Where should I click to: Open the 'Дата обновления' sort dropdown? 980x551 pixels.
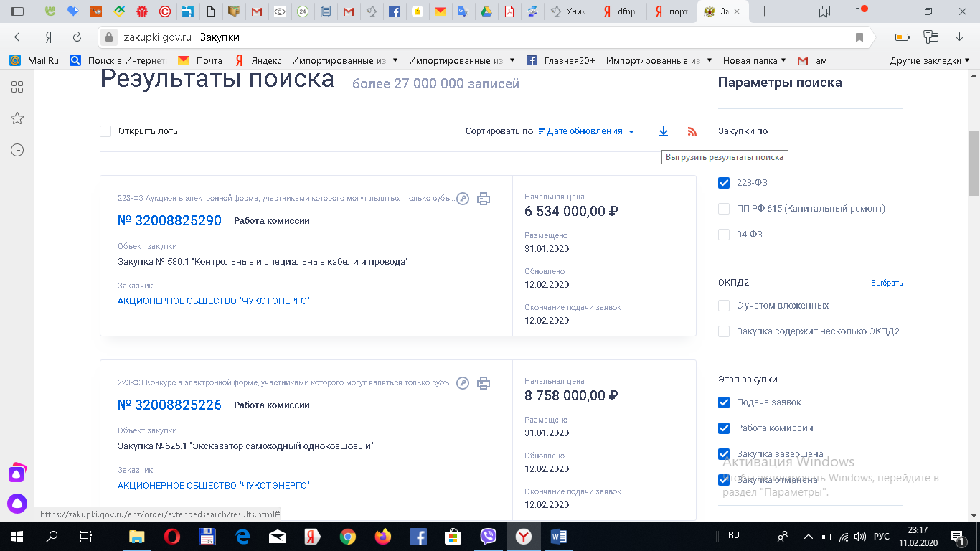tap(586, 131)
